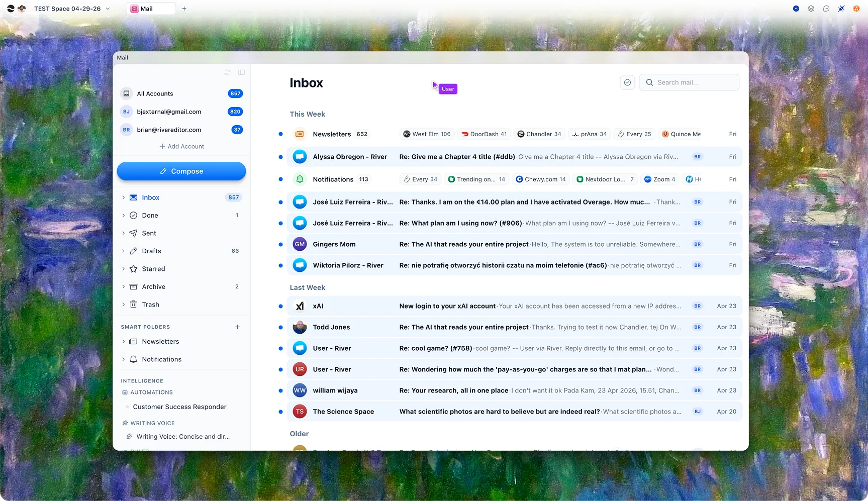Click the Sent paper plane icon
This screenshot has width=868, height=501.
[x=133, y=233]
